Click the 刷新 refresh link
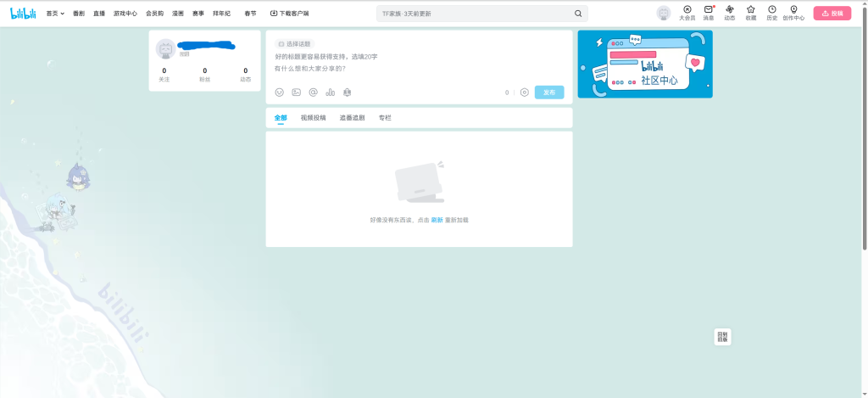This screenshot has width=868, height=398. pyautogui.click(x=437, y=220)
